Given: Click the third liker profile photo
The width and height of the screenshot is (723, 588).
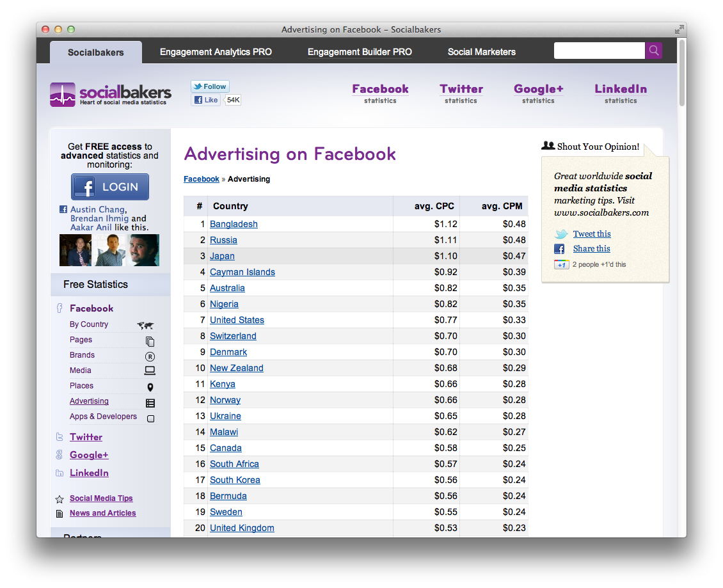Looking at the screenshot, I should (144, 250).
